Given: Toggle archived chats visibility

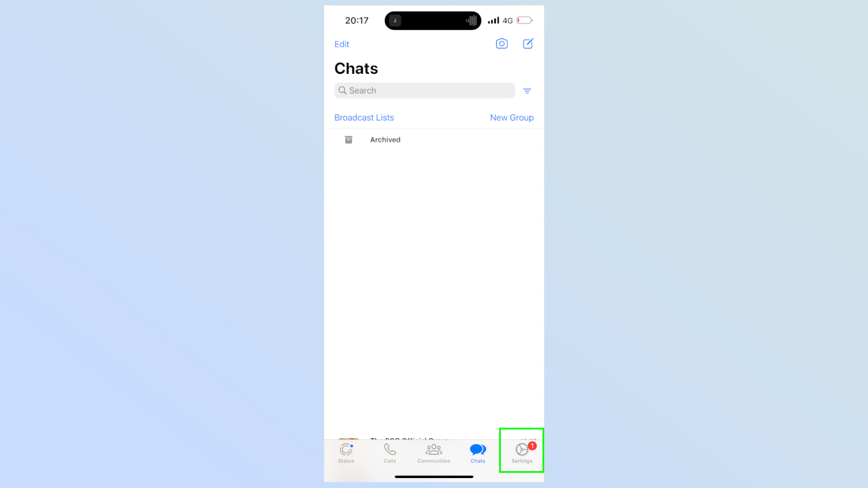Looking at the screenshot, I should (385, 139).
